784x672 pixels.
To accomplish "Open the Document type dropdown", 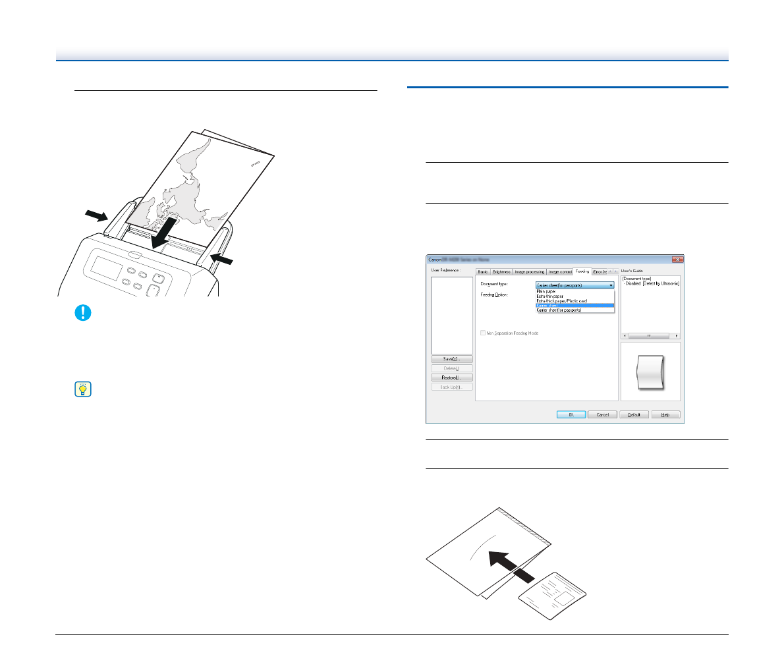I will [574, 285].
